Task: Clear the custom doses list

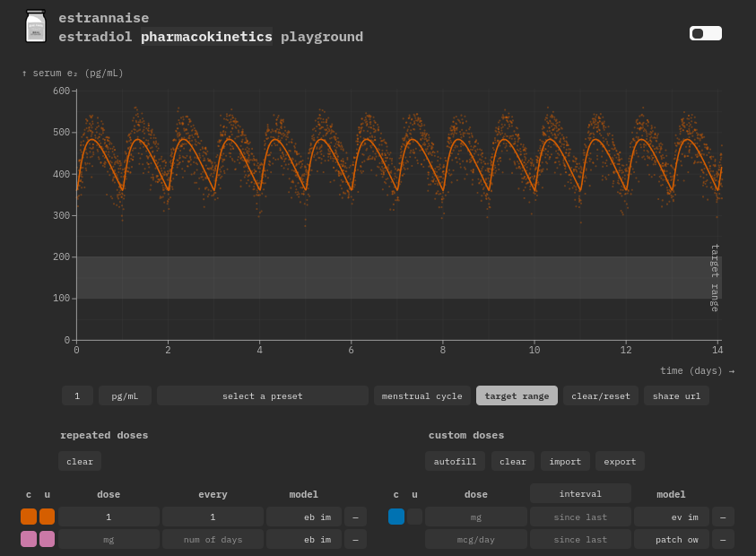Action: click(x=513, y=462)
